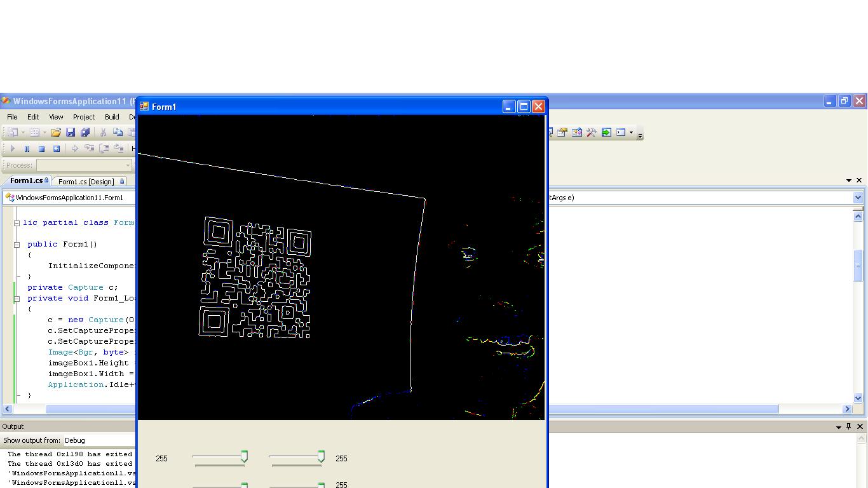This screenshot has height=488, width=868.
Task: Click the upper-left slider thumb in Form1
Action: [x=244, y=457]
